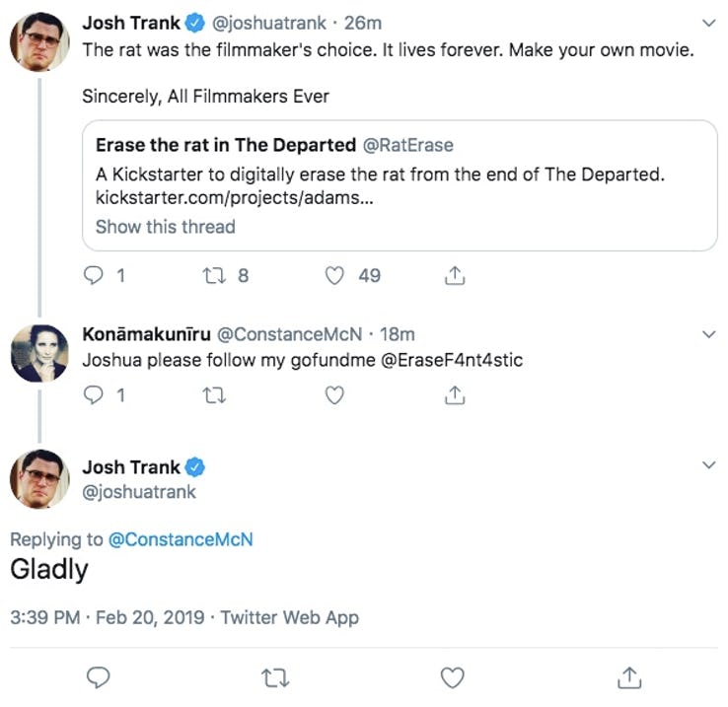Retweet Konāmakunīru's gofundme tweet
Screen dimensions: 728x707
pyautogui.click(x=213, y=395)
